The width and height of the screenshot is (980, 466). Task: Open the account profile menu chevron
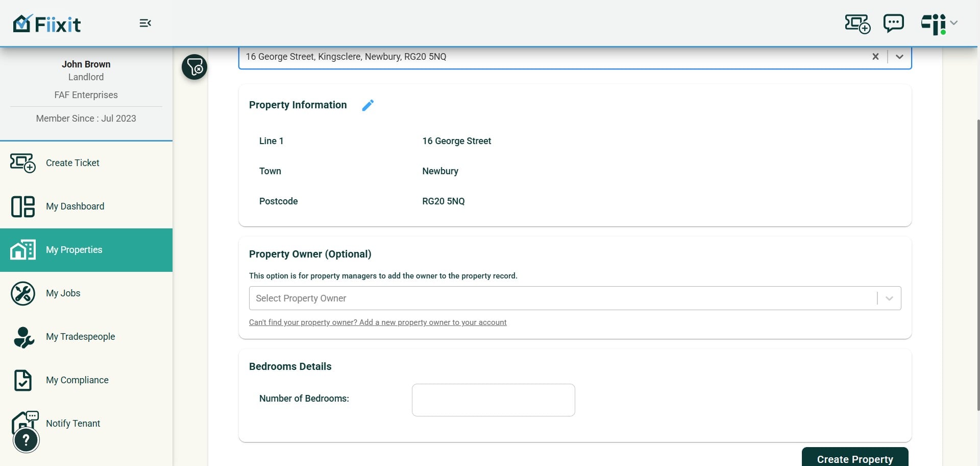tap(954, 23)
